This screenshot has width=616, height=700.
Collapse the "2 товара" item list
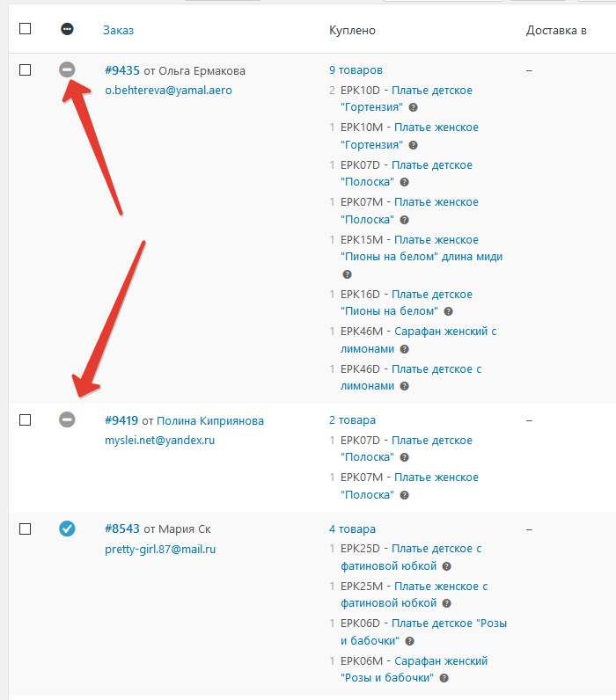(352, 420)
